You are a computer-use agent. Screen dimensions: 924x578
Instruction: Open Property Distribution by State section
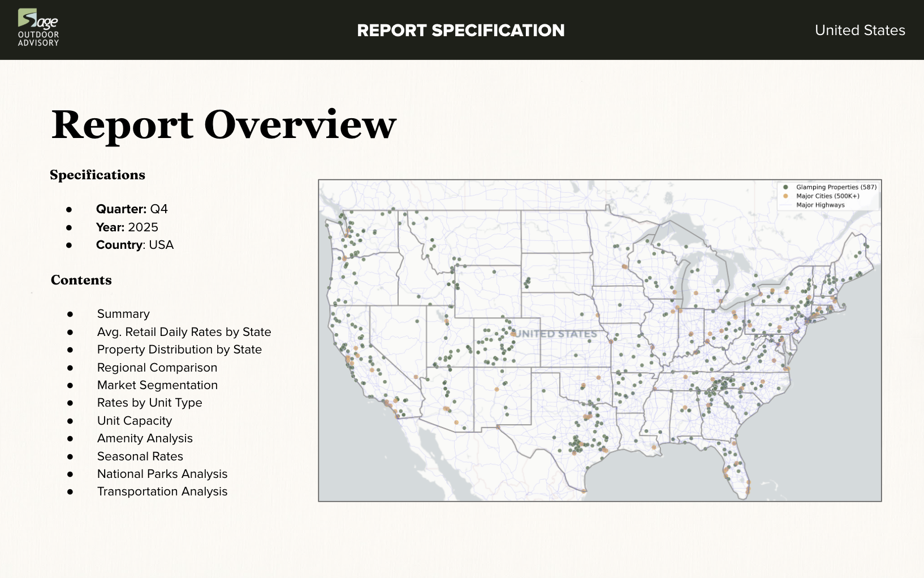pos(179,350)
